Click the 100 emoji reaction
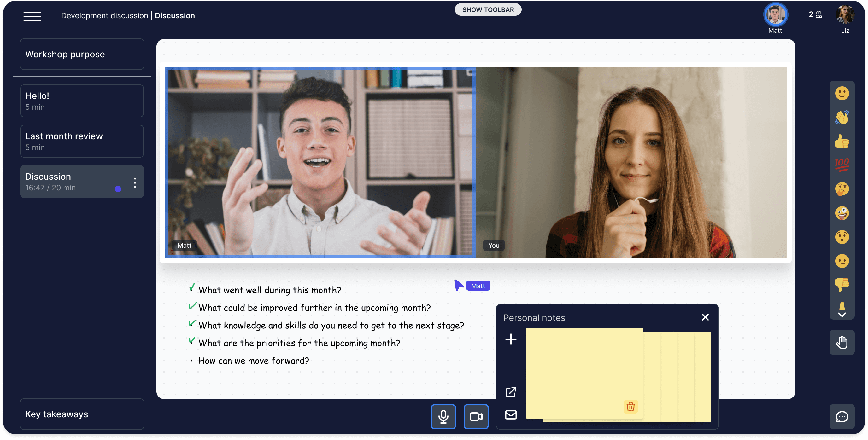This screenshot has height=440, width=868. pyautogui.click(x=842, y=165)
